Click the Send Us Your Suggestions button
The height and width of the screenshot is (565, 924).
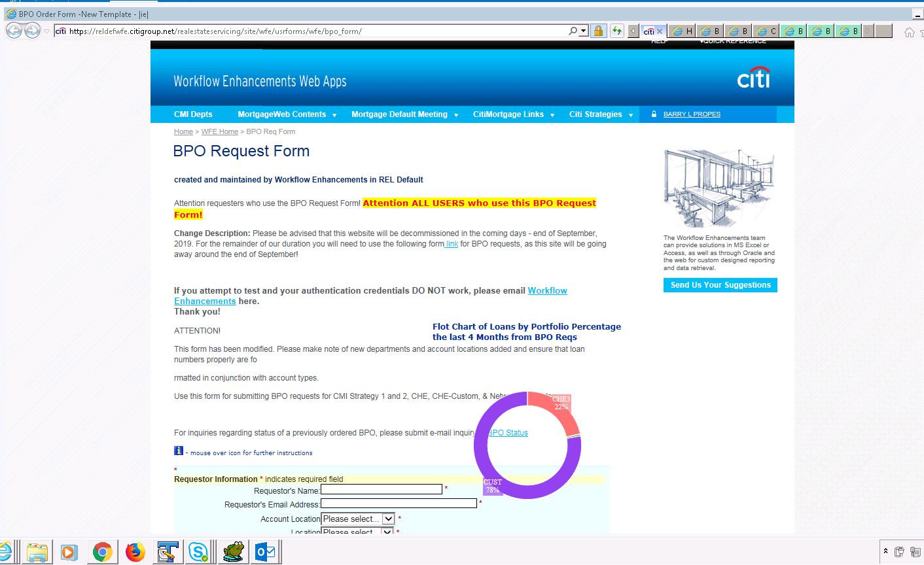click(x=720, y=285)
